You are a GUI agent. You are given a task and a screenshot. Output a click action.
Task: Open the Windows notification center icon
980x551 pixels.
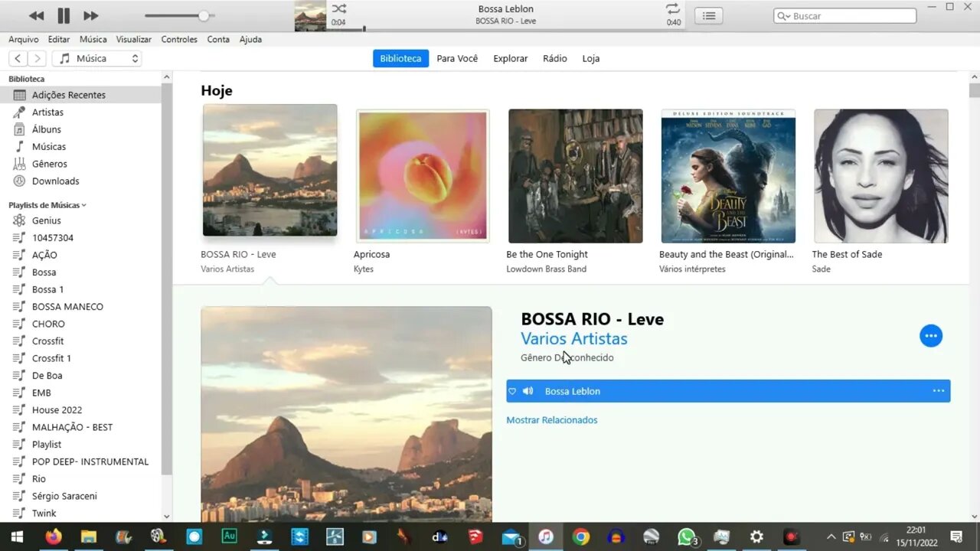coord(956,537)
